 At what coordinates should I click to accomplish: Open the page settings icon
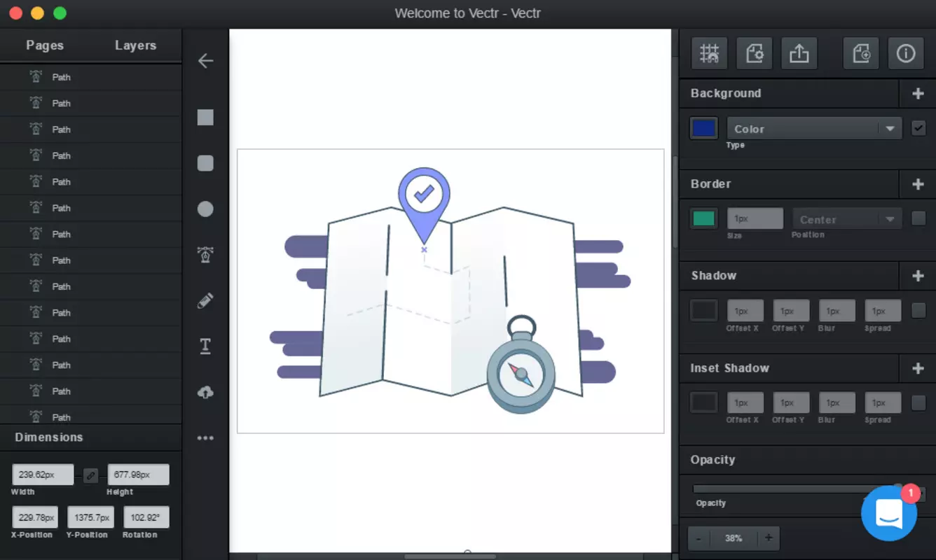tap(755, 53)
